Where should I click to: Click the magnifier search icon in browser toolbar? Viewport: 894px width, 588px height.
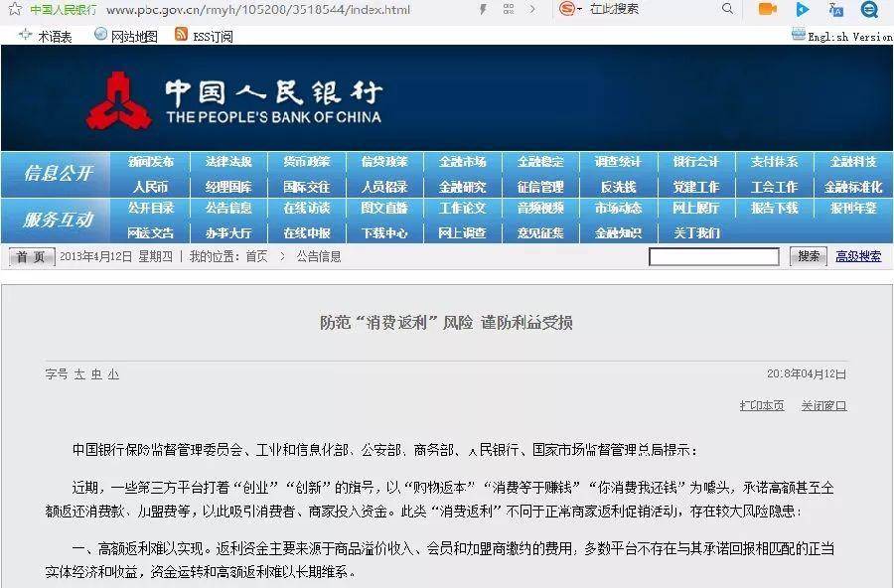tap(727, 9)
